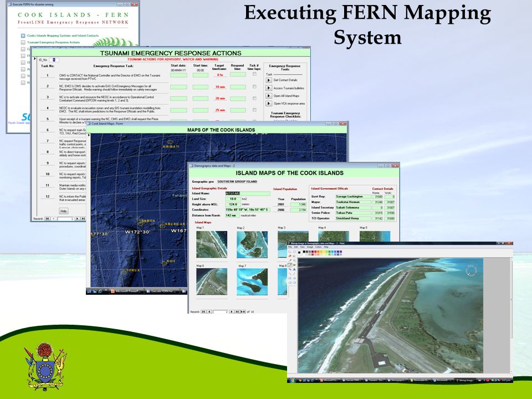This screenshot has width=532, height=399.
Task: Click the Samoa marker on the map
Action: pos(140,223)
